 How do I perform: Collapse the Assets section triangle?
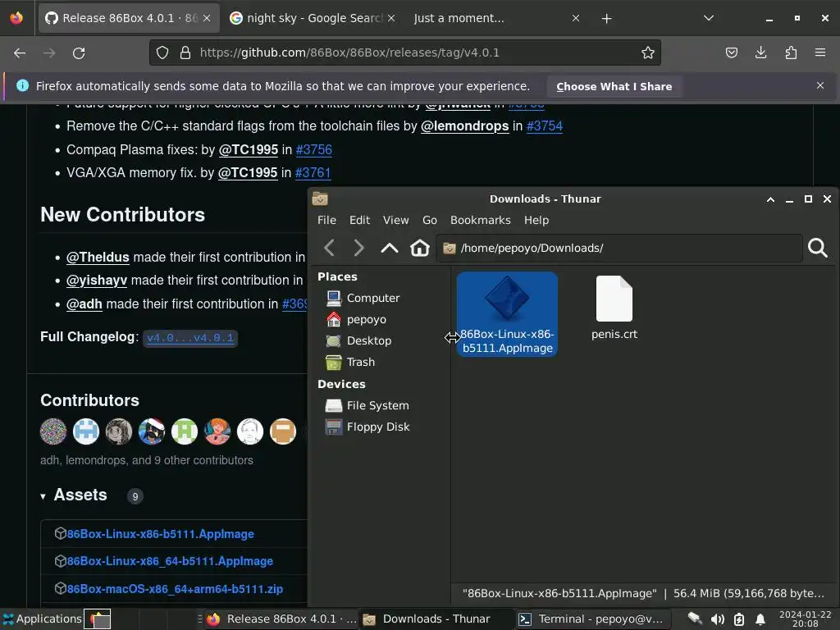pyautogui.click(x=43, y=496)
